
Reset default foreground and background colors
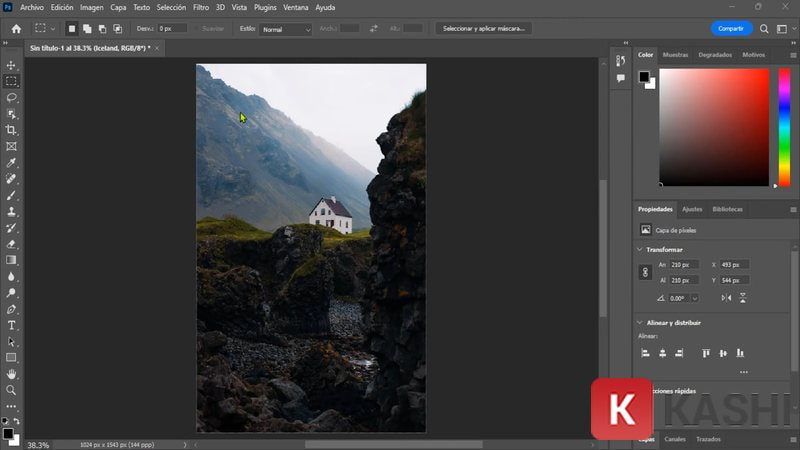pos(5,421)
